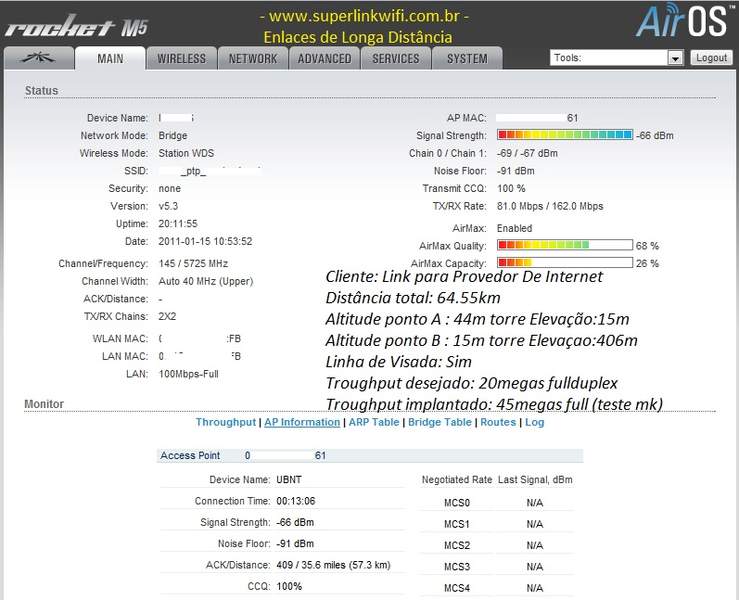
Task: Select the Monitor section heading
Action: pyautogui.click(x=44, y=404)
